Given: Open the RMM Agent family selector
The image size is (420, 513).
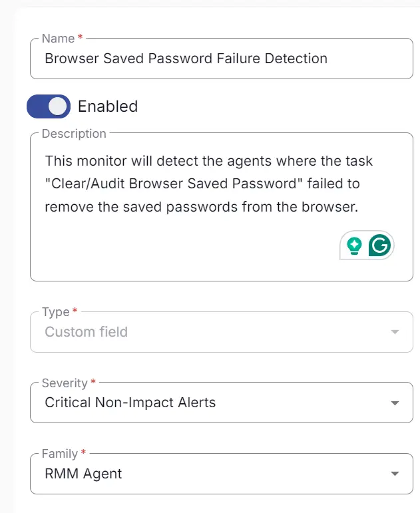Looking at the screenshot, I should point(221,474).
